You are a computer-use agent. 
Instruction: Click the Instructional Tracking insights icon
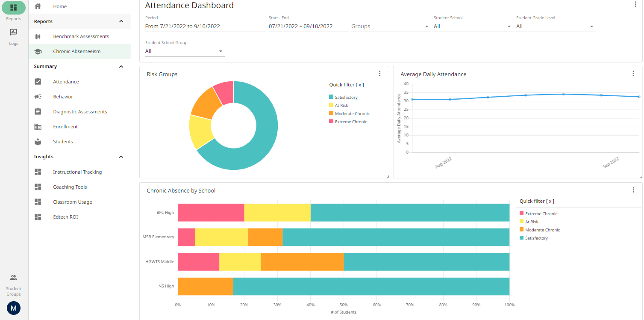[x=38, y=172]
